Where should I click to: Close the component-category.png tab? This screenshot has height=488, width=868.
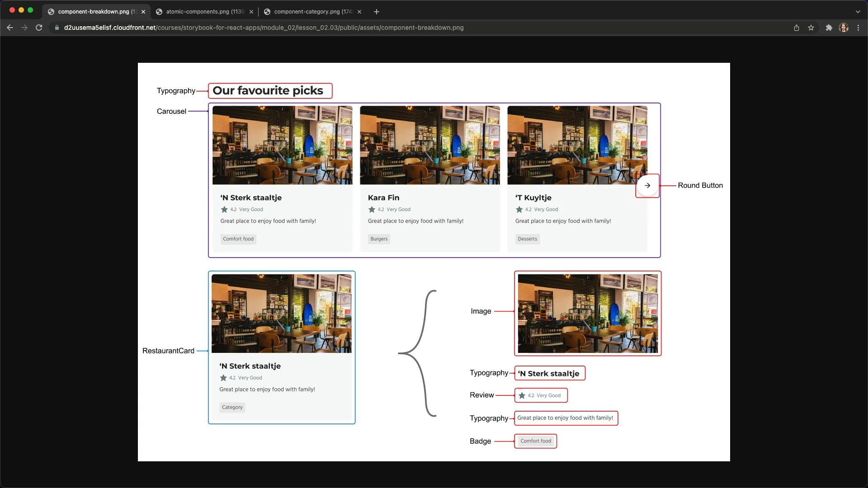click(x=359, y=12)
